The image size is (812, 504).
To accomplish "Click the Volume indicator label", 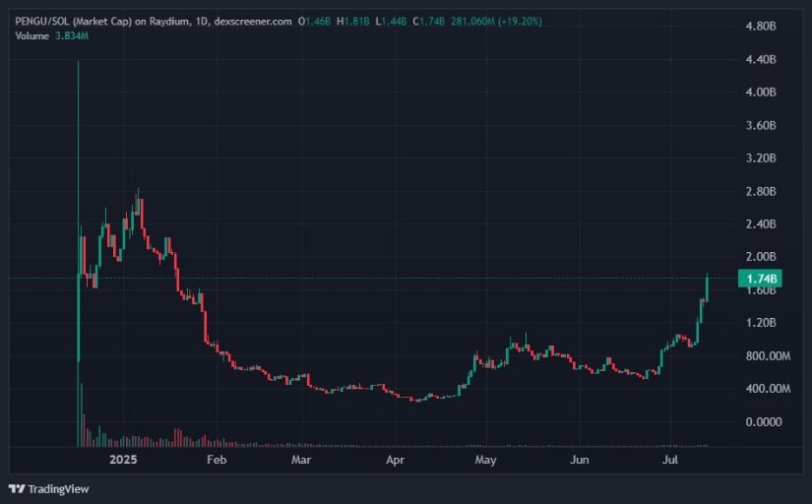I will click(32, 35).
